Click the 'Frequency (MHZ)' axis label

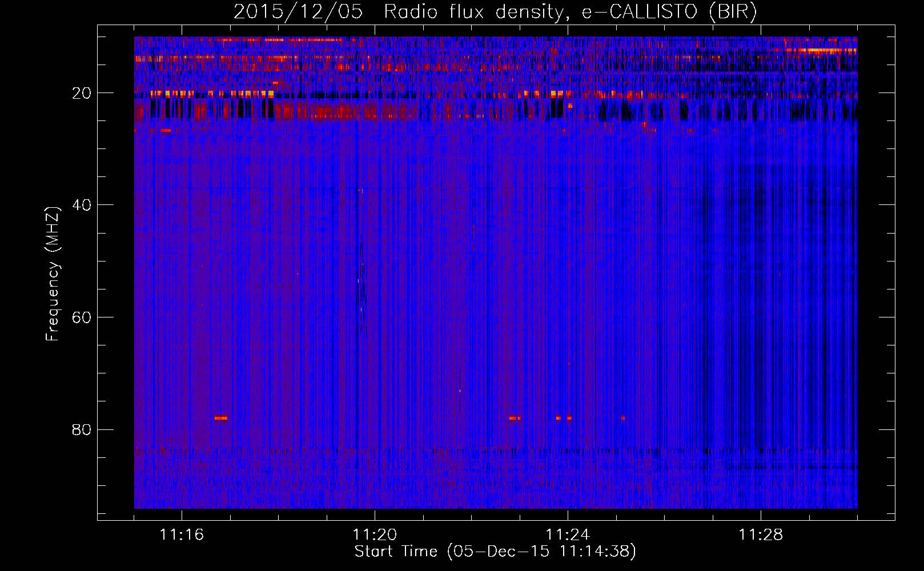click(53, 274)
